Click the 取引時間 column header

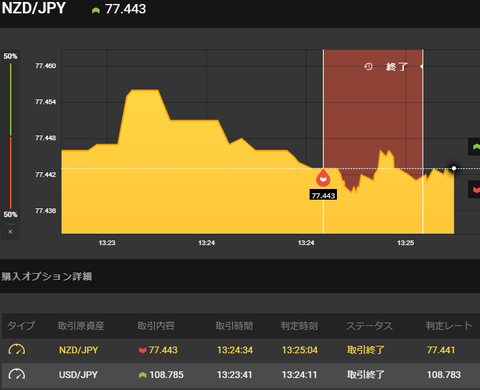[234, 326]
